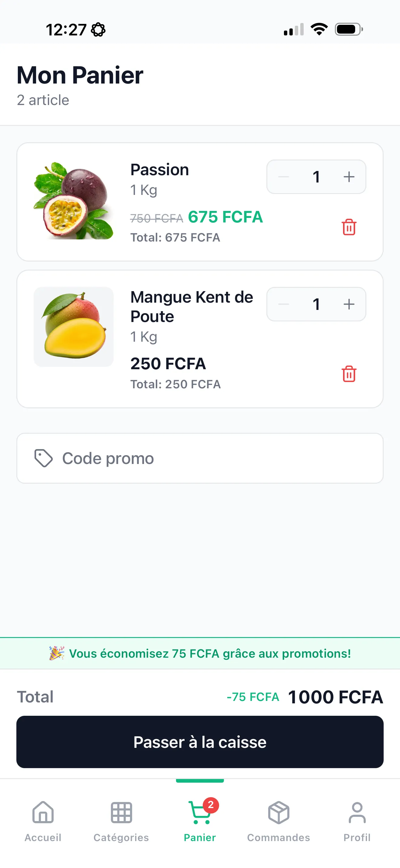
Task: Open Mangue Kent de Poute details
Action: pos(192,307)
